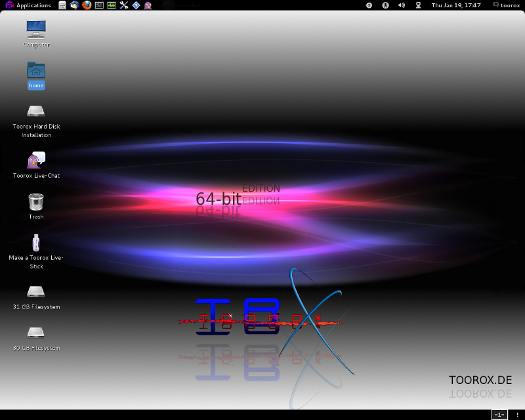Select the home folder desktop icon
This screenshot has width=525, height=420.
36,70
